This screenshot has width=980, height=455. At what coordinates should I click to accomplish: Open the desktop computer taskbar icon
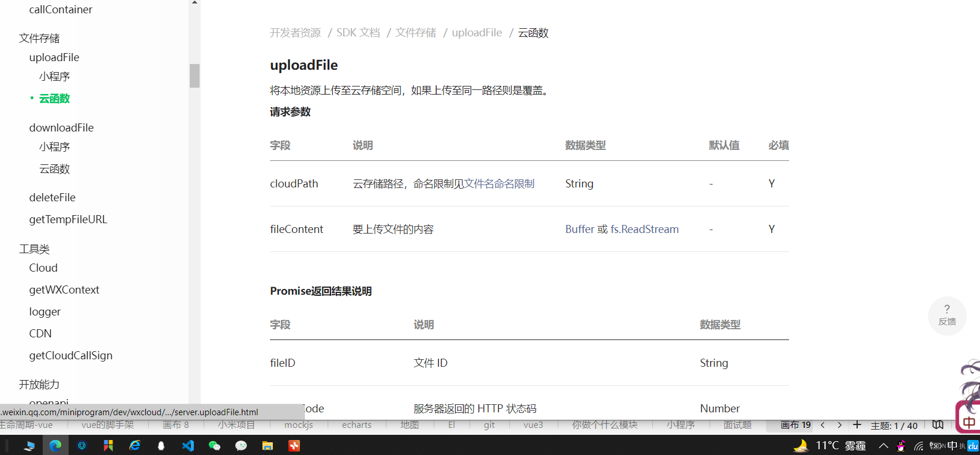click(x=29, y=445)
